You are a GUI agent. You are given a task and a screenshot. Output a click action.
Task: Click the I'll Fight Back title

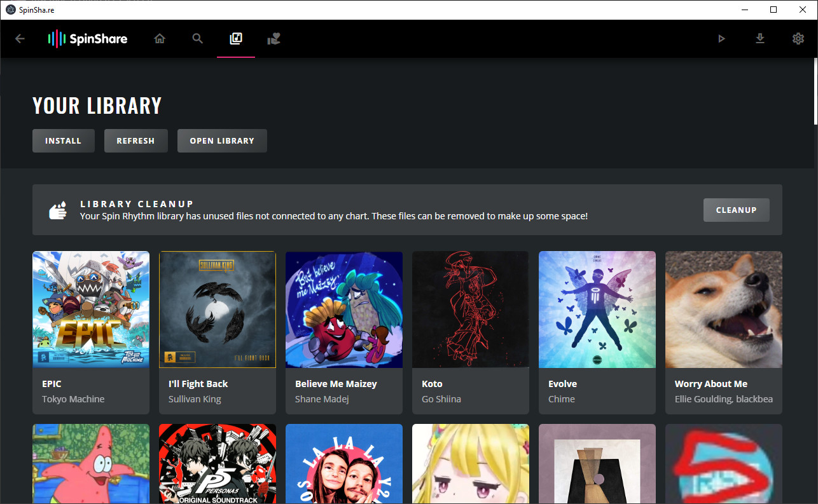(x=198, y=384)
